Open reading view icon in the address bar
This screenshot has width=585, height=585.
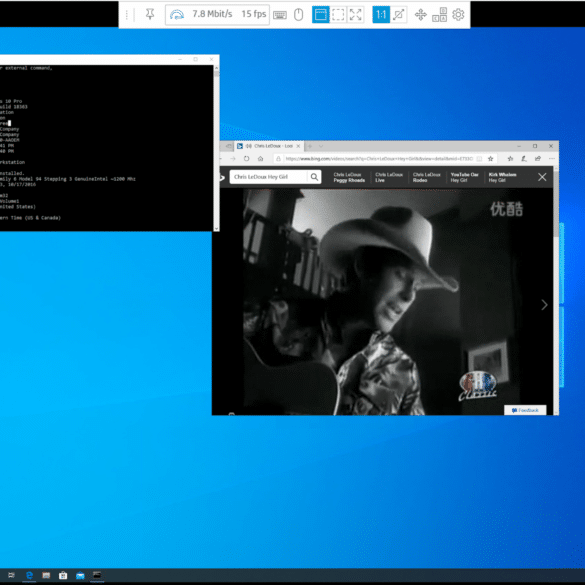click(x=479, y=159)
